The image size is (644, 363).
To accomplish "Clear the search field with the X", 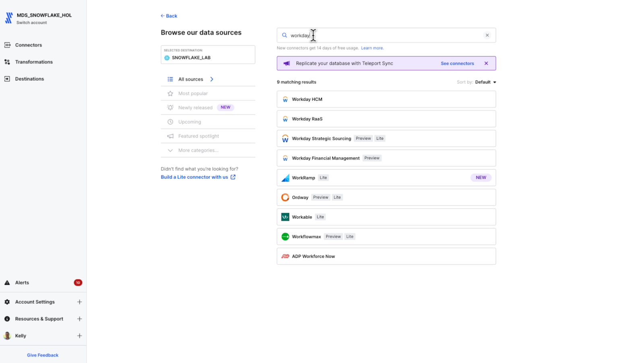I will coord(487,35).
